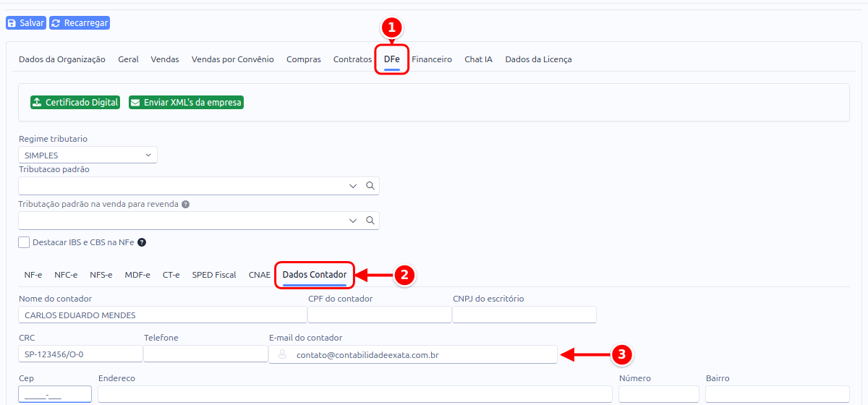Open Dados da Licença tab
Viewport: 868px width, 405px height.
pyautogui.click(x=538, y=59)
